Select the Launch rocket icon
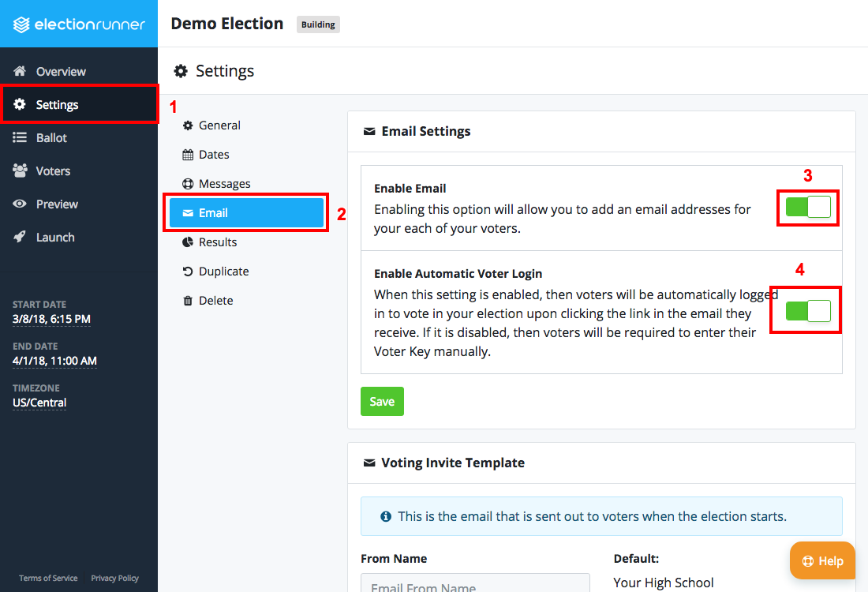This screenshot has height=592, width=868. coord(21,237)
